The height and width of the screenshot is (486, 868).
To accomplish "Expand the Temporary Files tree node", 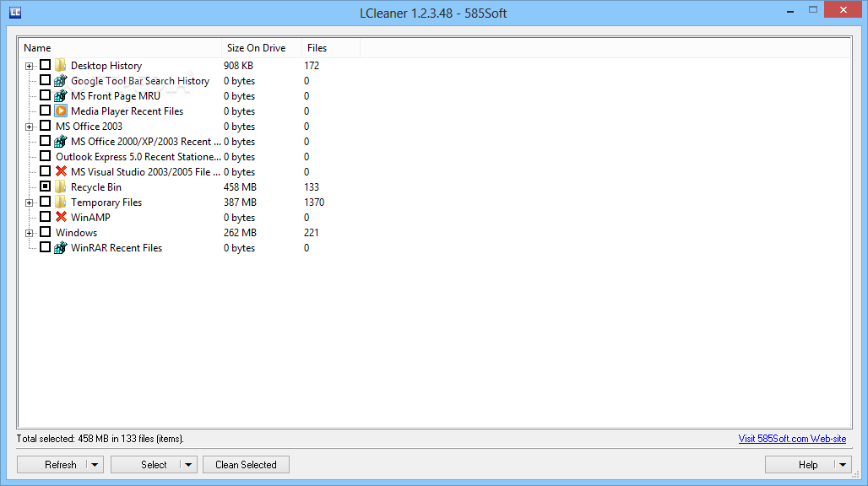I will [30, 202].
